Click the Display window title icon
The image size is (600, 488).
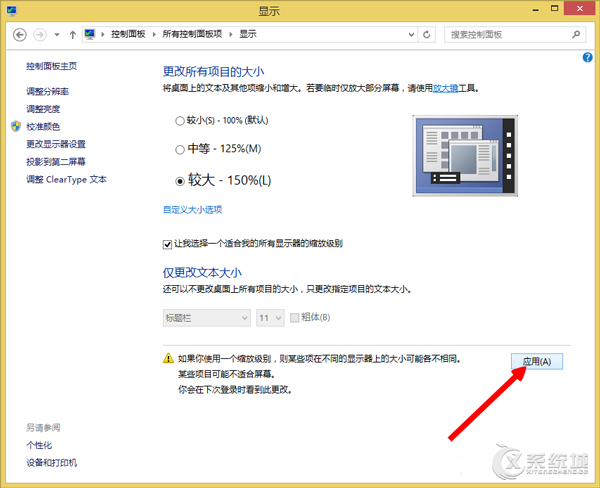(x=11, y=10)
